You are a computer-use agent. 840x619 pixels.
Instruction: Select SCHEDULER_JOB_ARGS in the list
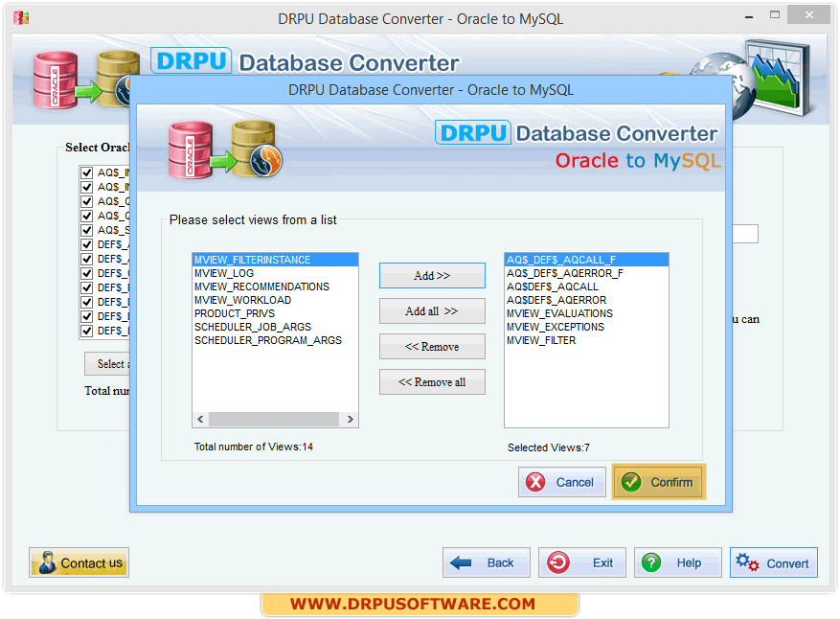pos(275,327)
